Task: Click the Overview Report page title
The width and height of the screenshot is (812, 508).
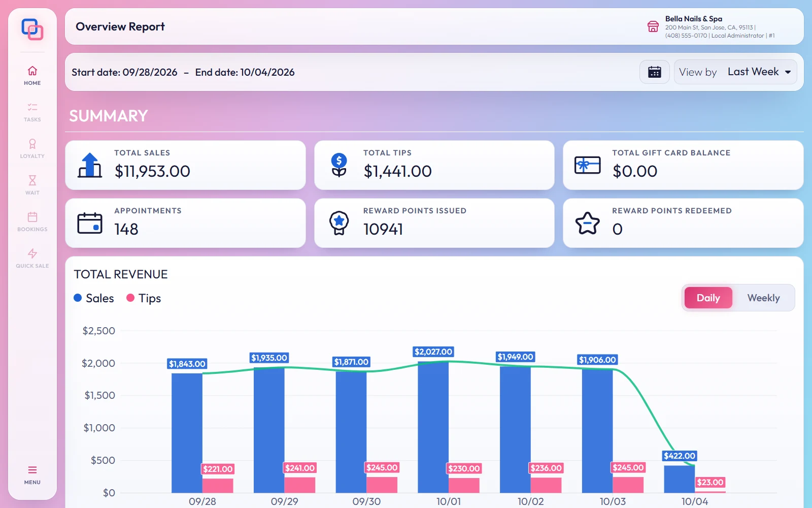Action: coord(120,26)
